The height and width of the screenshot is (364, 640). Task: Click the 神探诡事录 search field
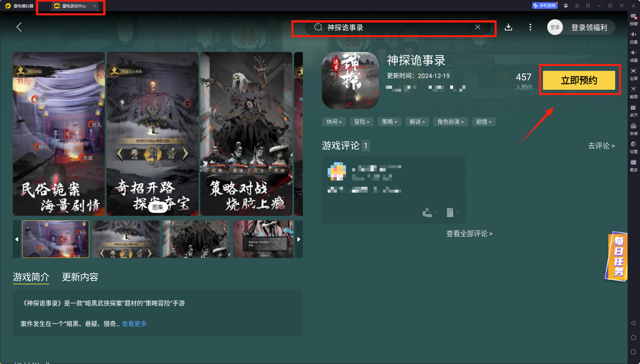coord(398,27)
